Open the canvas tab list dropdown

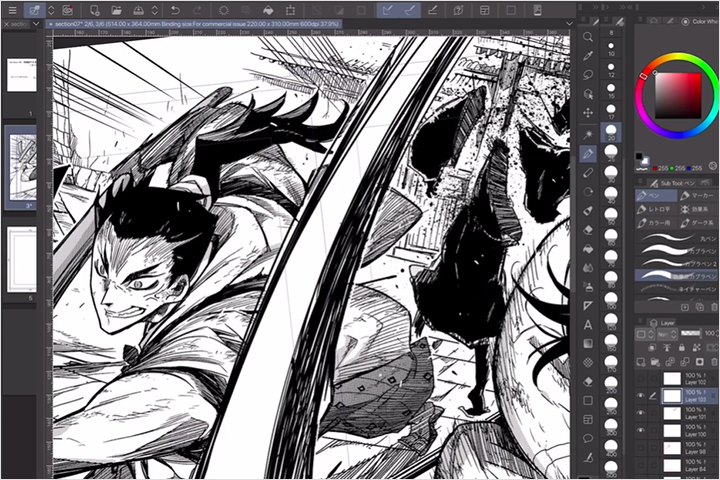569,24
